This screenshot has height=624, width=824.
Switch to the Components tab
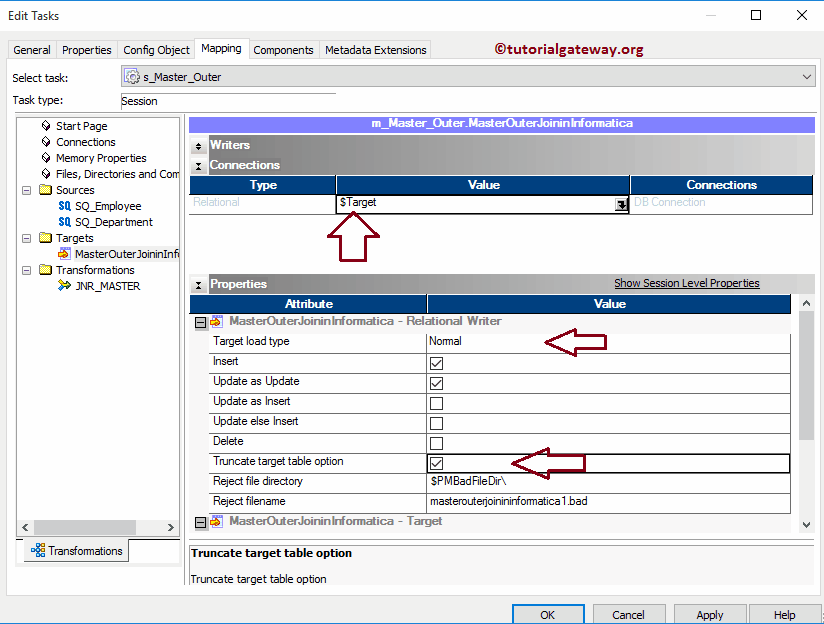click(x=283, y=49)
